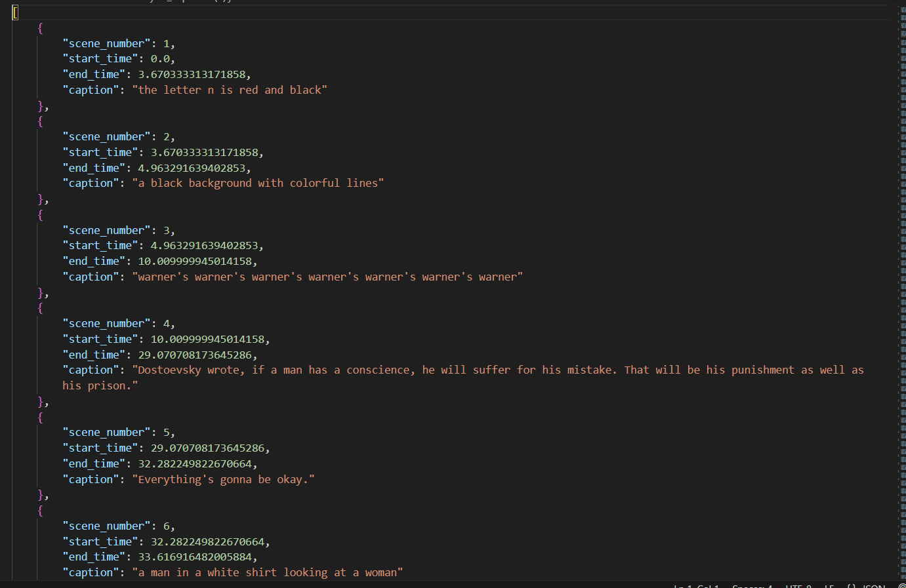Click the closing brace after the "colorful lines" caption
Viewport: 906px width, 588px height.
[x=41, y=199]
